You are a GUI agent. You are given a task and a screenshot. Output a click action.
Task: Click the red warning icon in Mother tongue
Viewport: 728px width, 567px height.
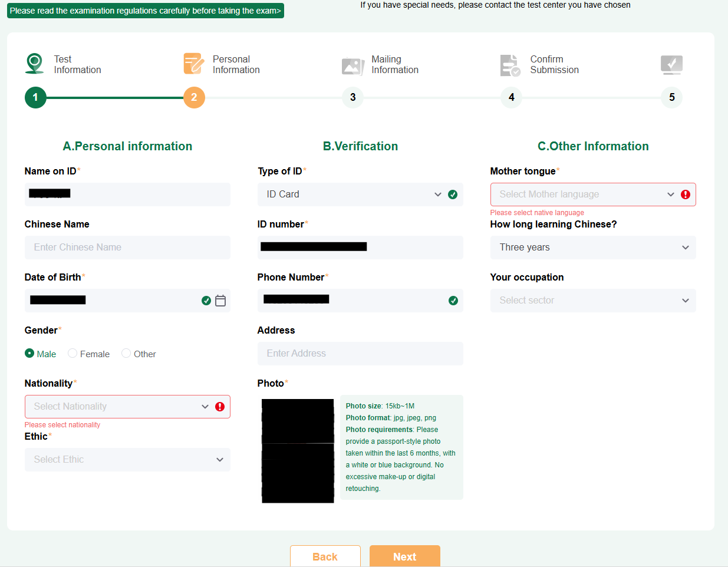686,195
